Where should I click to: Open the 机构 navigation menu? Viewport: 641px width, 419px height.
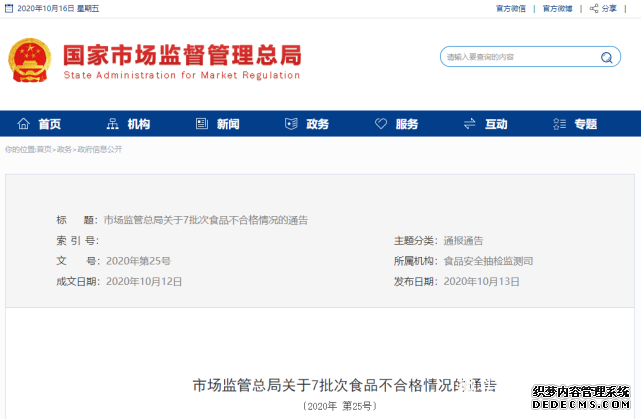[x=139, y=124]
